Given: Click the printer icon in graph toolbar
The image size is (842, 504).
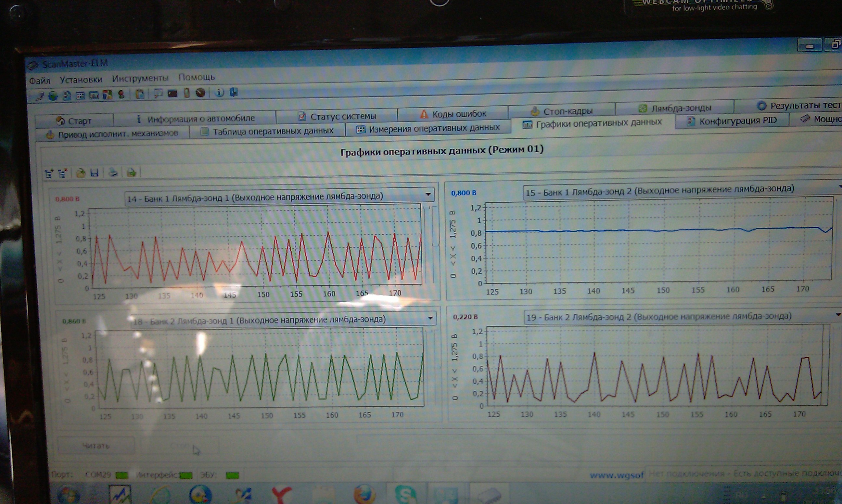Looking at the screenshot, I should (x=113, y=173).
